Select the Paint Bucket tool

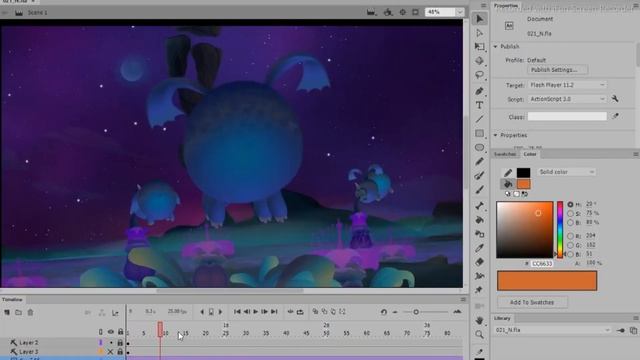pos(480,220)
